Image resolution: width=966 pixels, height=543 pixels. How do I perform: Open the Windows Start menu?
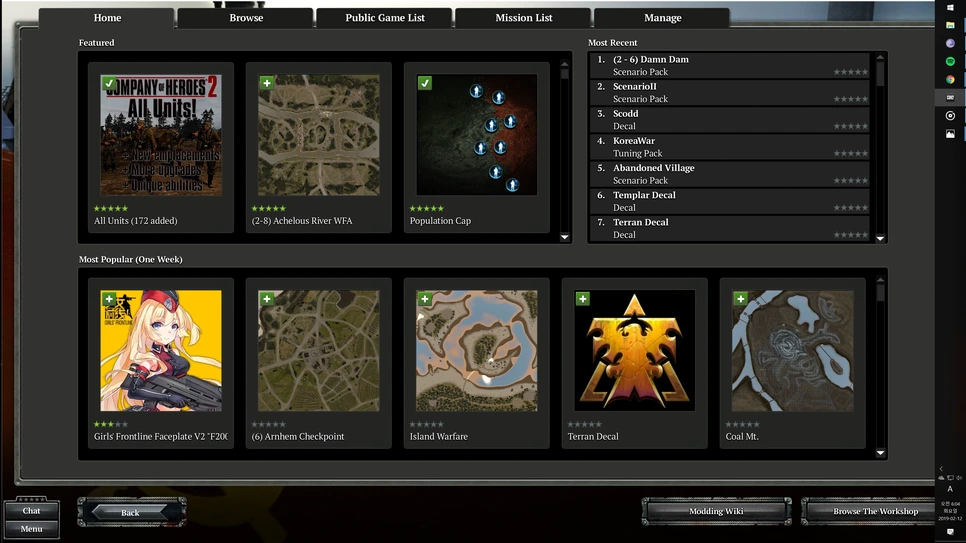pyautogui.click(x=951, y=7)
